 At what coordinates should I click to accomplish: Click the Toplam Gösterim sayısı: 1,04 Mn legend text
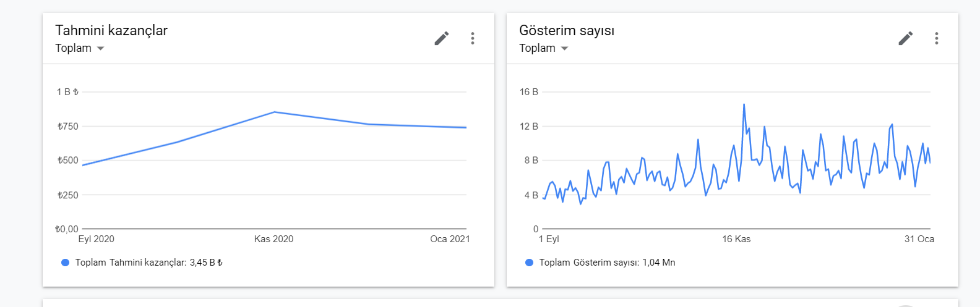tap(607, 263)
